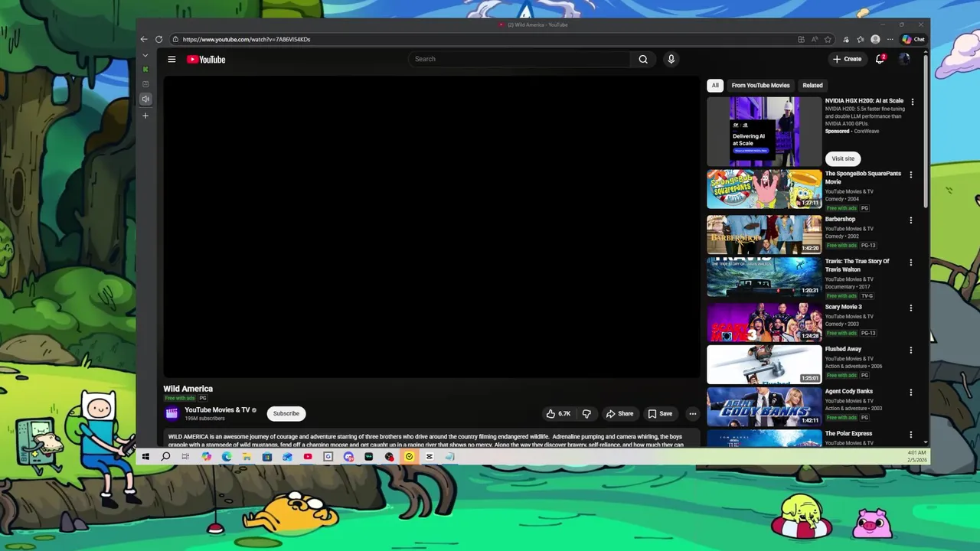The width and height of the screenshot is (980, 551).
Task: Open Travis: The True Story title link
Action: pyautogui.click(x=857, y=266)
